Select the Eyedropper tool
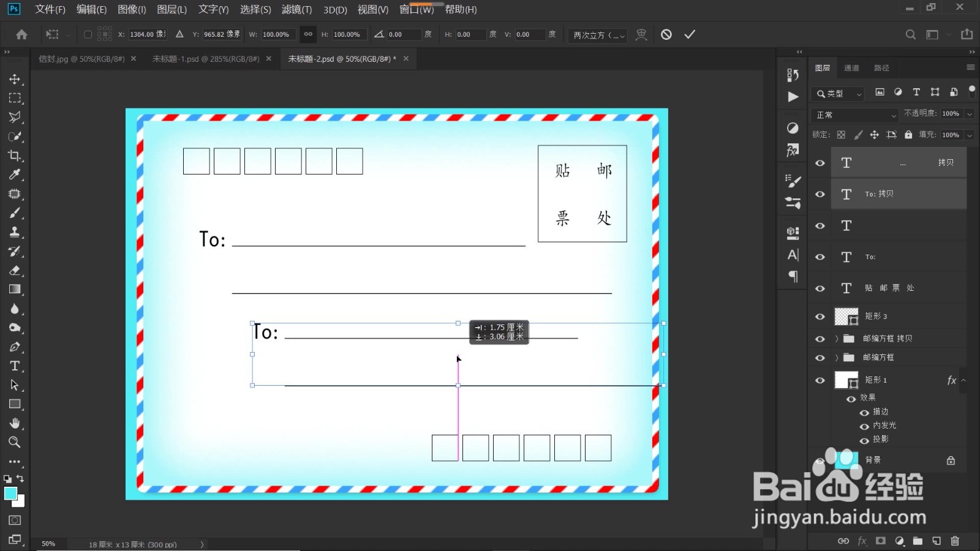 [x=15, y=174]
